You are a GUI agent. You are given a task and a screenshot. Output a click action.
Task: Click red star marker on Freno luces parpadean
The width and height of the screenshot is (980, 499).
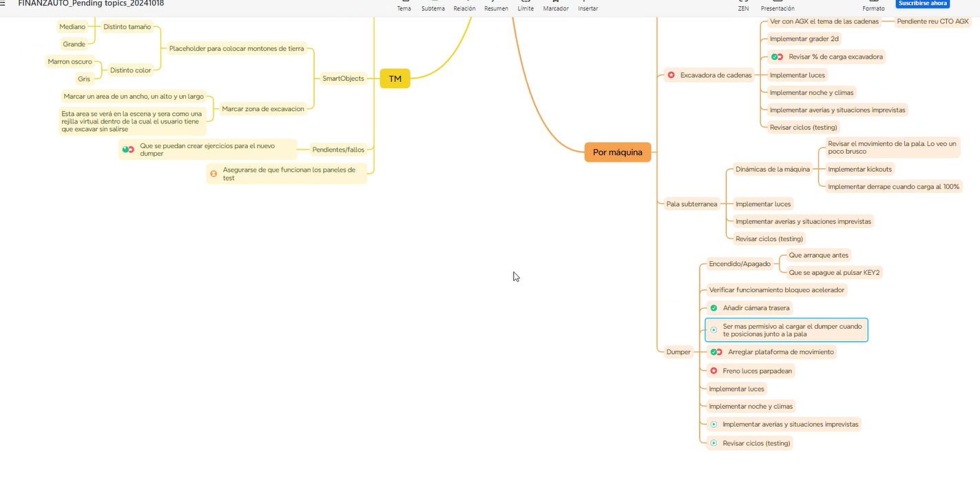pyautogui.click(x=713, y=371)
